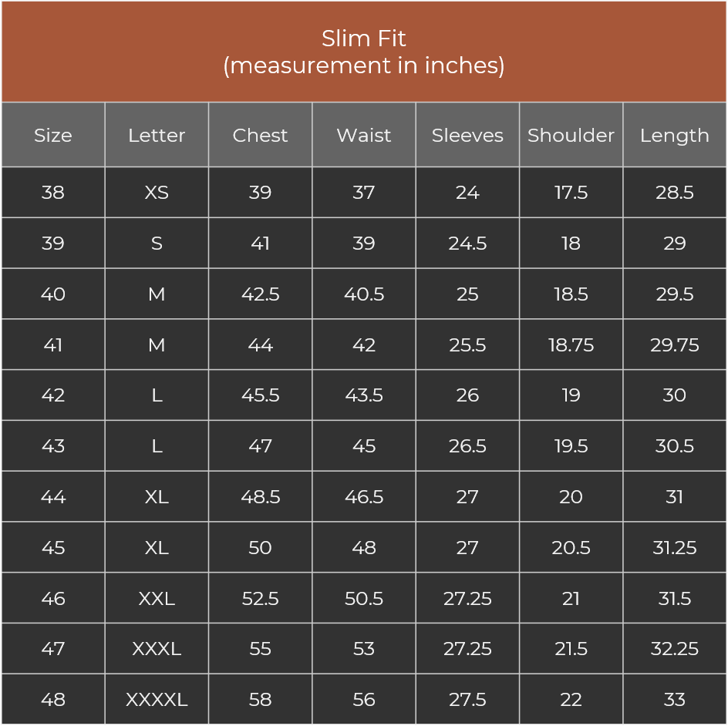This screenshot has height=726, width=728.
Task: Click the 17.5 shoulder value
Action: (571, 193)
